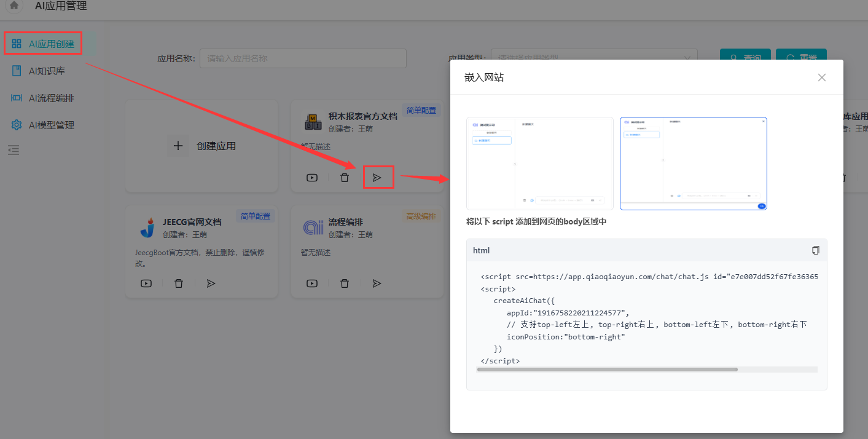Publish the 流程编排 app
The width and height of the screenshot is (868, 439).
click(x=377, y=283)
